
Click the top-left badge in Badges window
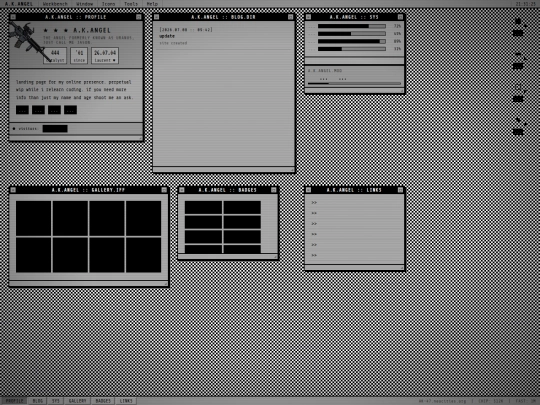[203, 208]
